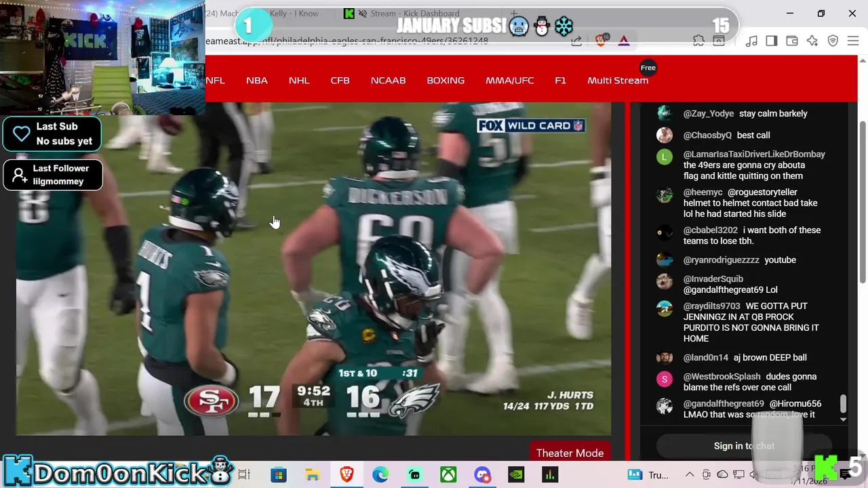Open the bar-chart app icon on the taskbar

[x=550, y=474]
